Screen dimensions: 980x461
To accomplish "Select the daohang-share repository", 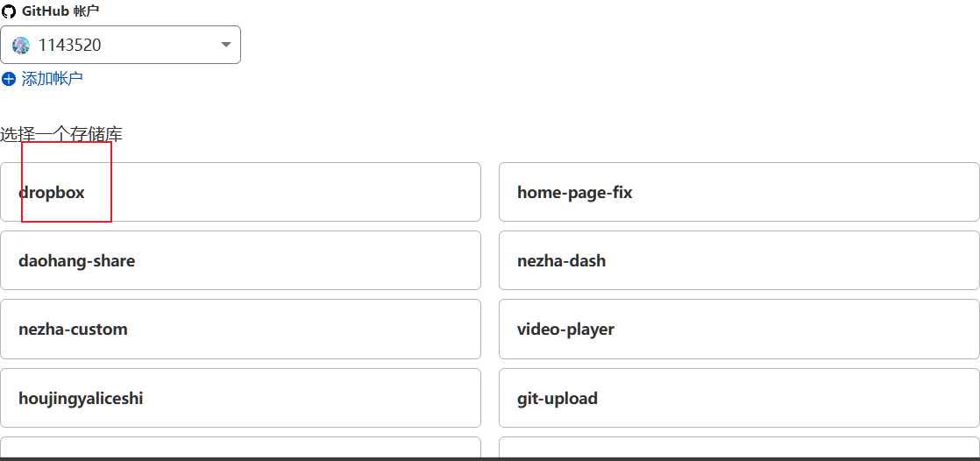I will pos(76,260).
